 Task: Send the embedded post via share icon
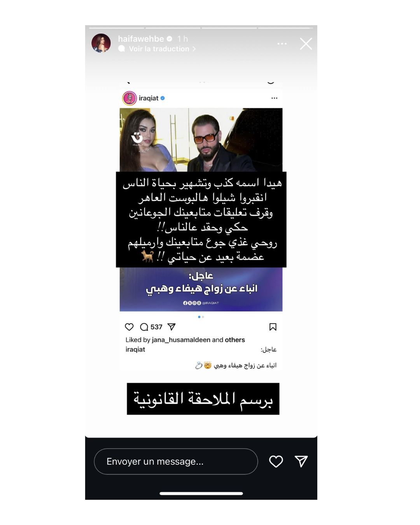tap(171, 327)
